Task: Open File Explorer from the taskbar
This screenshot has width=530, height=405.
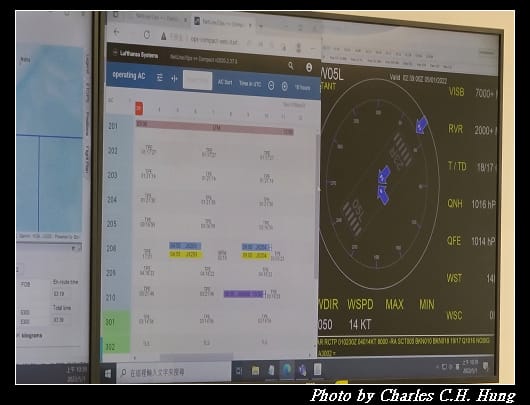Action: tap(256, 371)
